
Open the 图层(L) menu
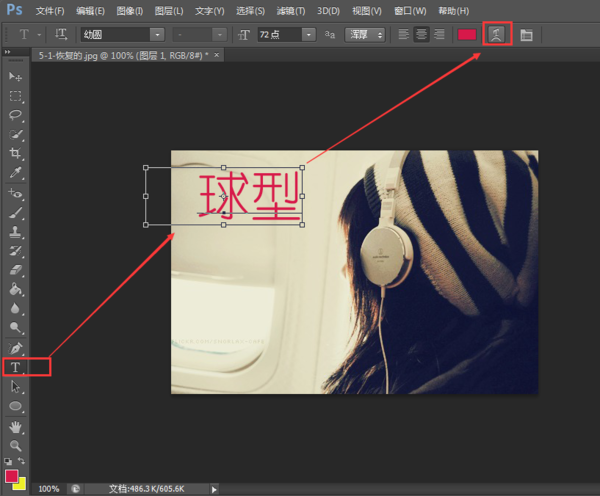169,11
